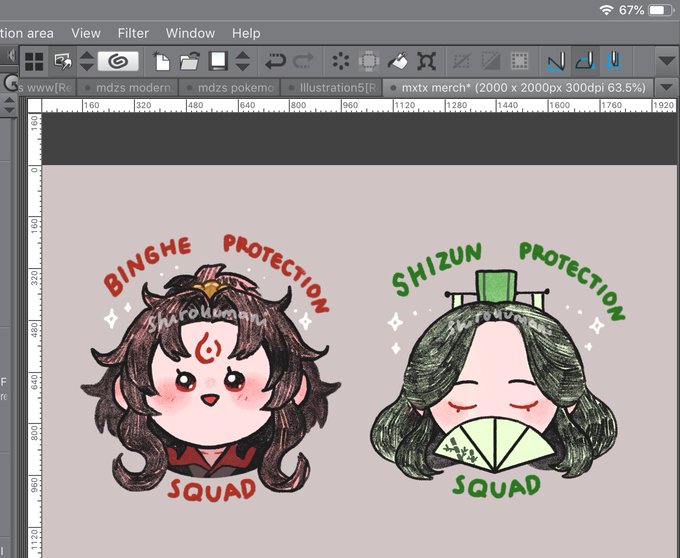
Task: Collapse the left palette dock arrow
Action: pyautogui.click(x=11, y=55)
